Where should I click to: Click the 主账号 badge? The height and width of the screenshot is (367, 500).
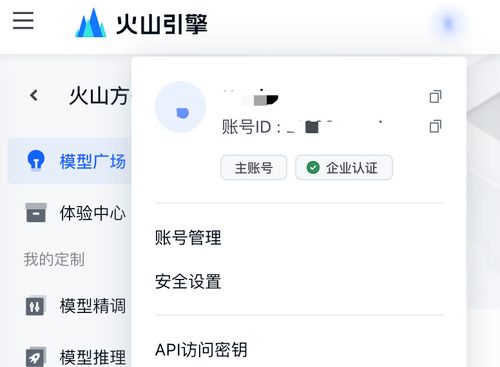click(x=254, y=167)
